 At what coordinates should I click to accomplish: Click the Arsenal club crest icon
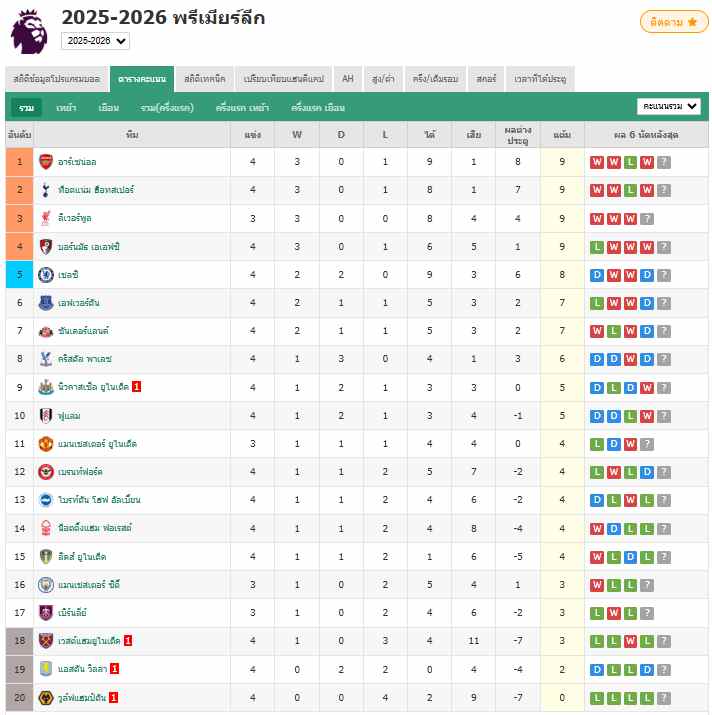(46, 162)
